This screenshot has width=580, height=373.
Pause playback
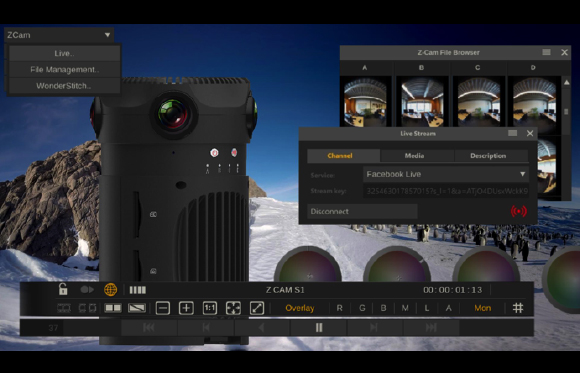tap(318, 327)
